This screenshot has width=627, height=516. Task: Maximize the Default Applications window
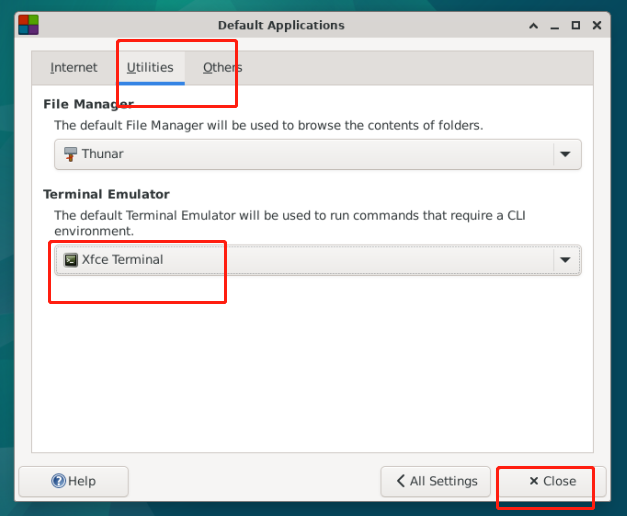click(x=576, y=25)
